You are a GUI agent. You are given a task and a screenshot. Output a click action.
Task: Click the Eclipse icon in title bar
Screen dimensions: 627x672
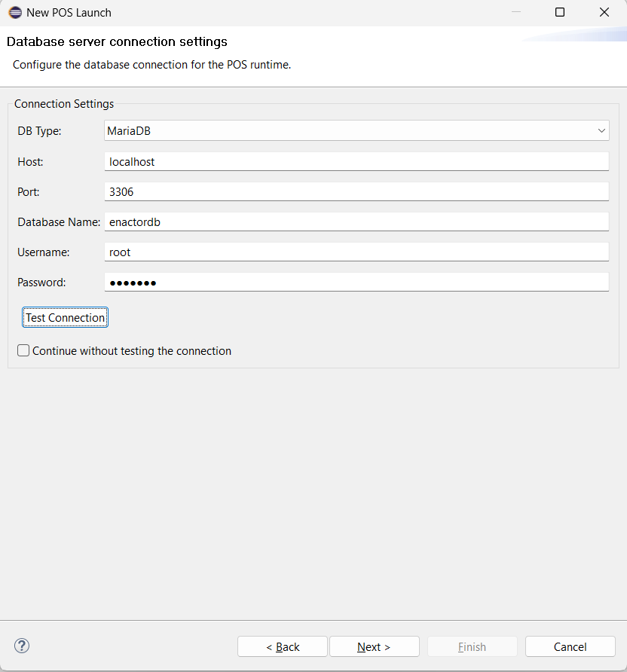[15, 12]
